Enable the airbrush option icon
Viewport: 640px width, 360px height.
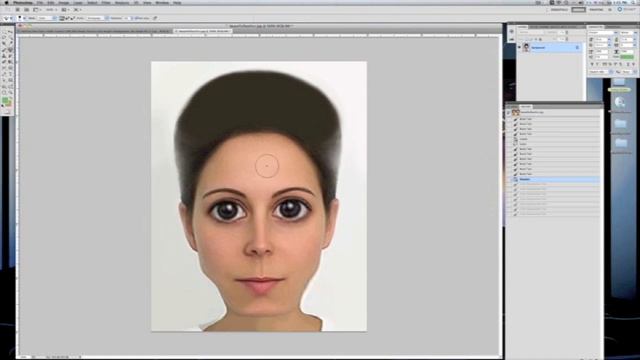point(155,18)
